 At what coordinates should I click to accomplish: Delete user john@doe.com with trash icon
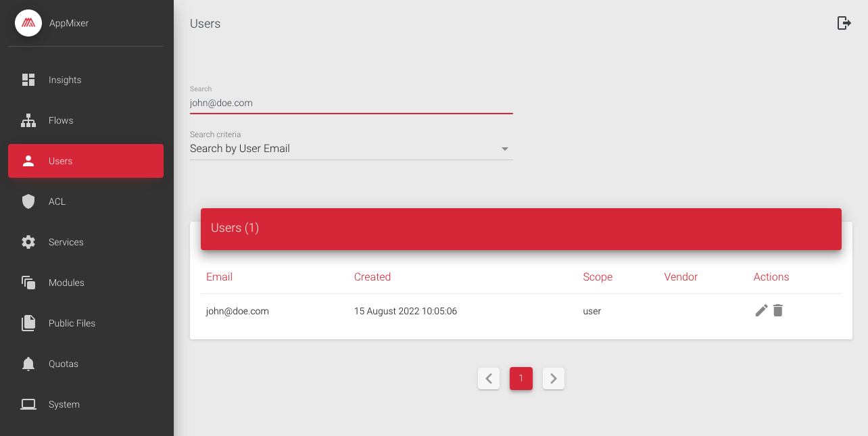(778, 311)
